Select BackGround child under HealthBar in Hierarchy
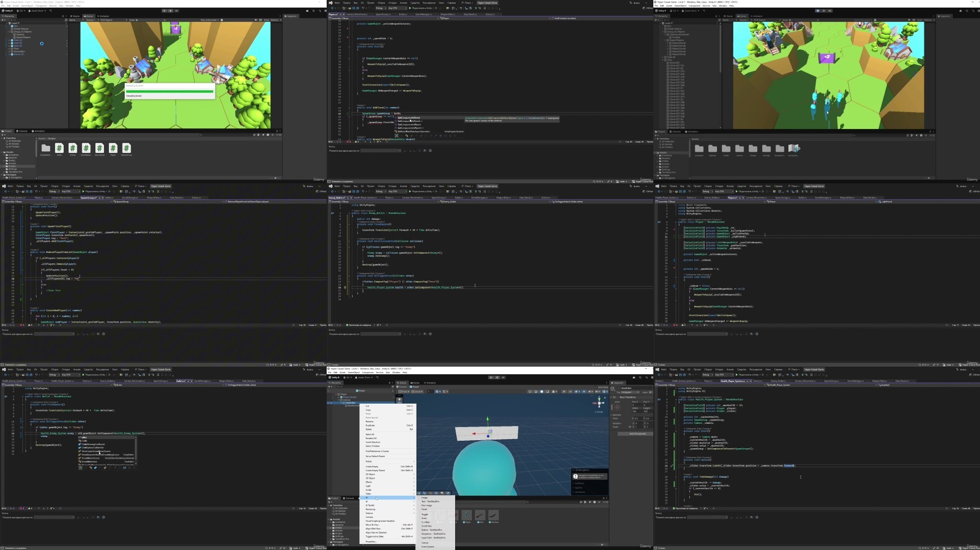Screen dimensions: 980x550 [x=353, y=405]
